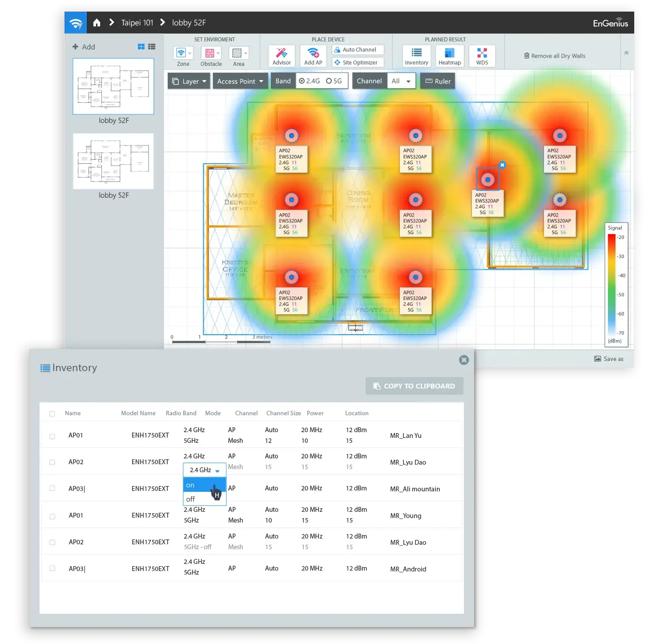Check the MR_Lan Yu row checkbox
Image resolution: width=648 pixels, height=644 pixels.
52,437
